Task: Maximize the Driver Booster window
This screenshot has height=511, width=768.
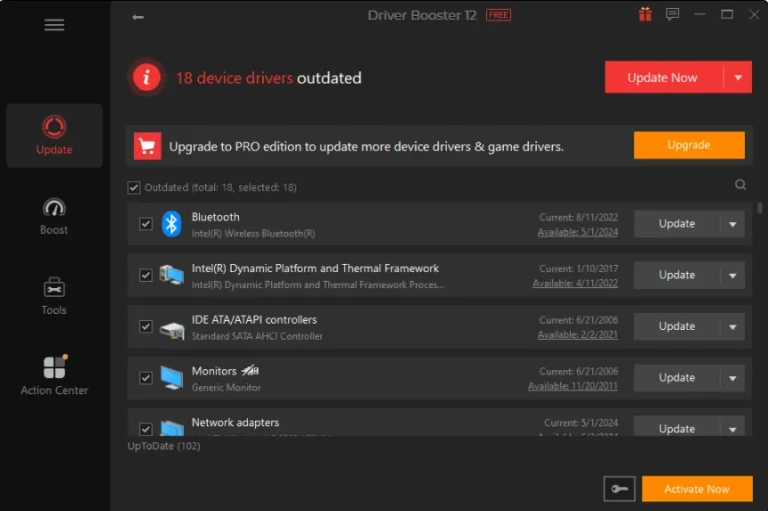Action: (727, 15)
